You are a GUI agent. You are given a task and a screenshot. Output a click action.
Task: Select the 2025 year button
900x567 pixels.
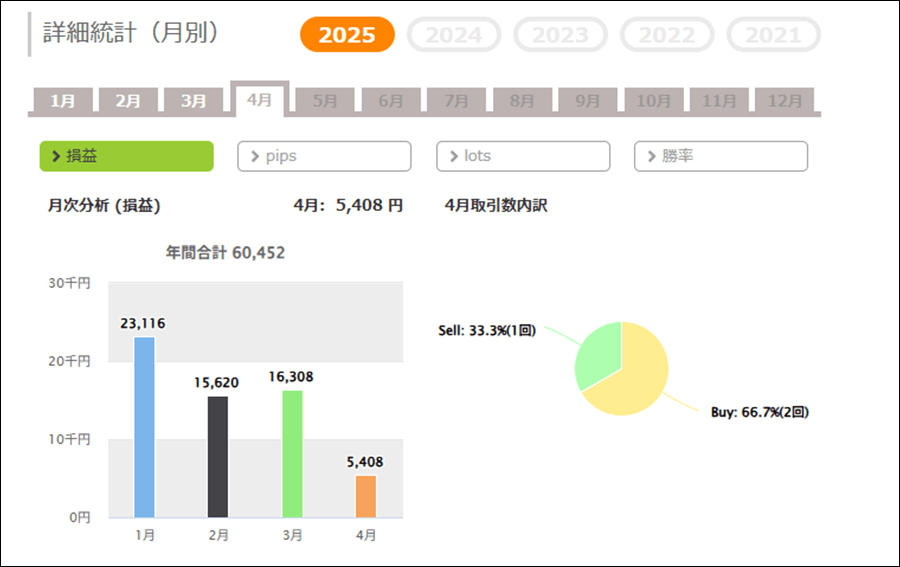pos(347,34)
